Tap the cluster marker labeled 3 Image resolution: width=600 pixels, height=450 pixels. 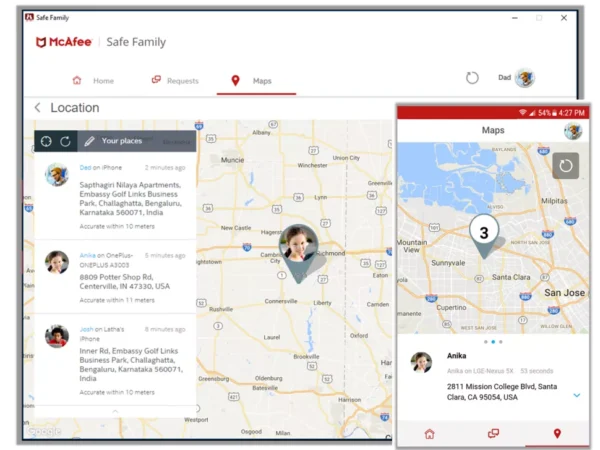tap(484, 232)
